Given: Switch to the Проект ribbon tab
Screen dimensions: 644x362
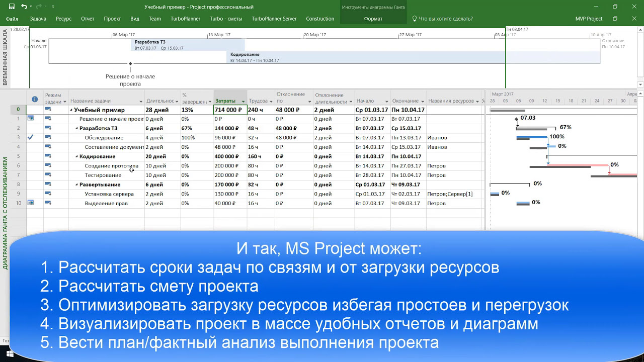Looking at the screenshot, I should [x=112, y=19].
